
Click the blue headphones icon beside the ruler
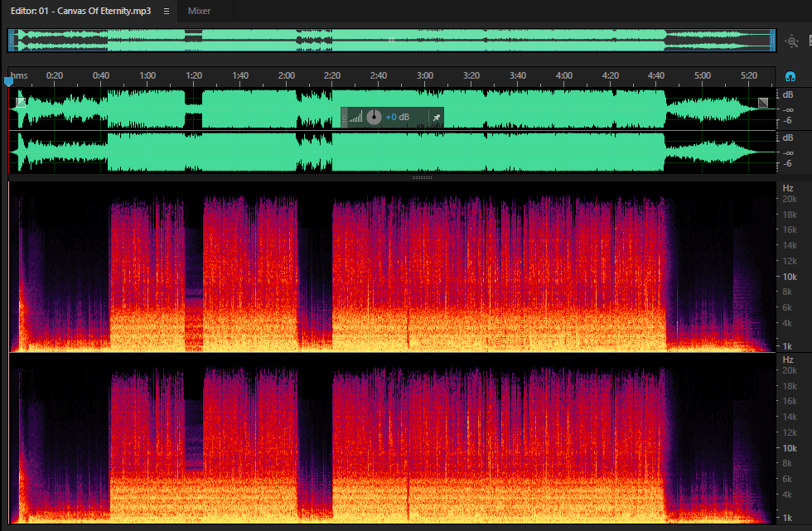(x=790, y=76)
